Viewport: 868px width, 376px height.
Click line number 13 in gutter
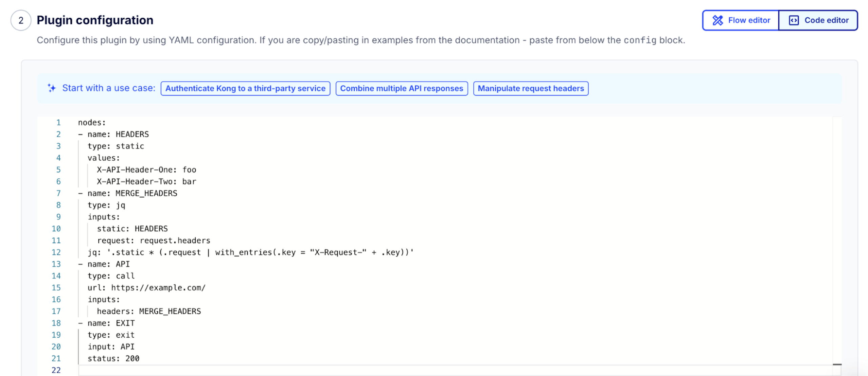(x=56, y=264)
